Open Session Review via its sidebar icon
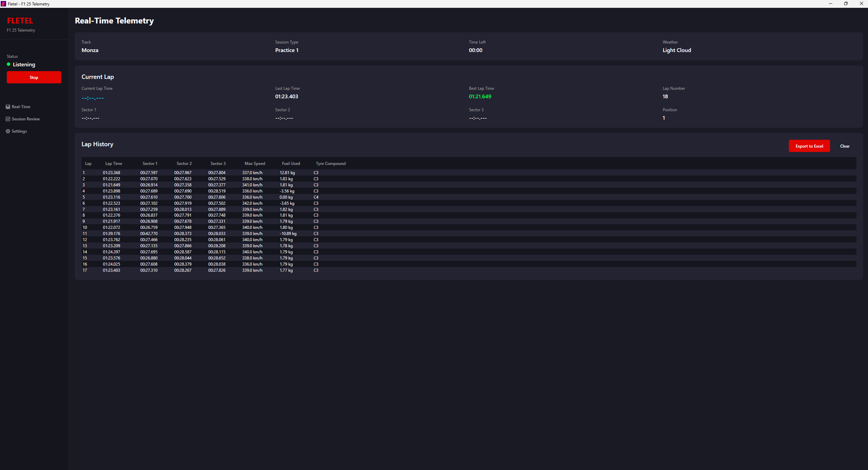The height and width of the screenshot is (470, 868). pyautogui.click(x=8, y=119)
